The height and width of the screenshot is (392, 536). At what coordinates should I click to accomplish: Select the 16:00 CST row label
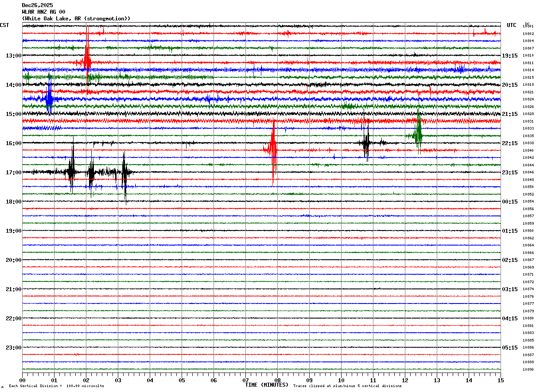(x=13, y=143)
